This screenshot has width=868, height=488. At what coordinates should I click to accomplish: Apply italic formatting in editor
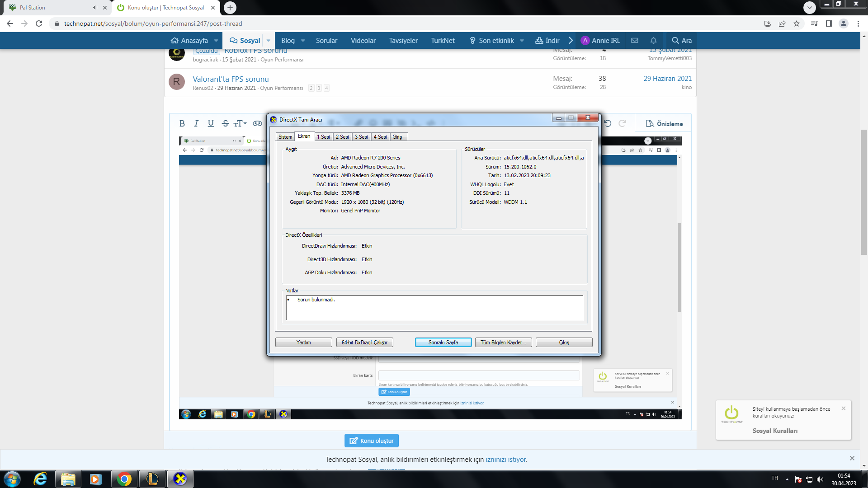pyautogui.click(x=196, y=123)
